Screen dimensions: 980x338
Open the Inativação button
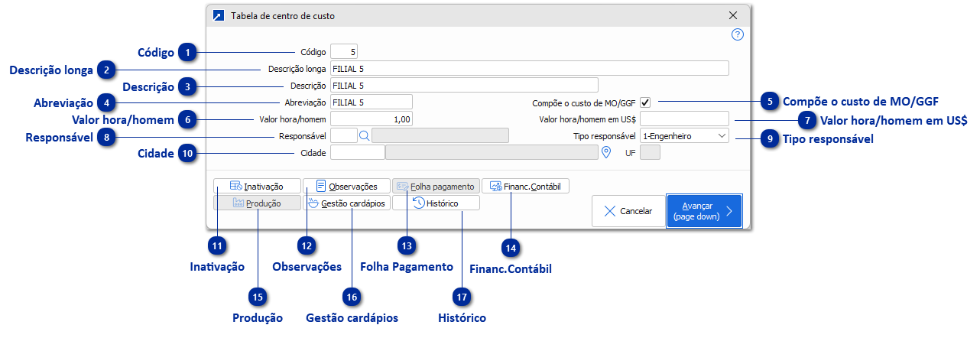257,186
